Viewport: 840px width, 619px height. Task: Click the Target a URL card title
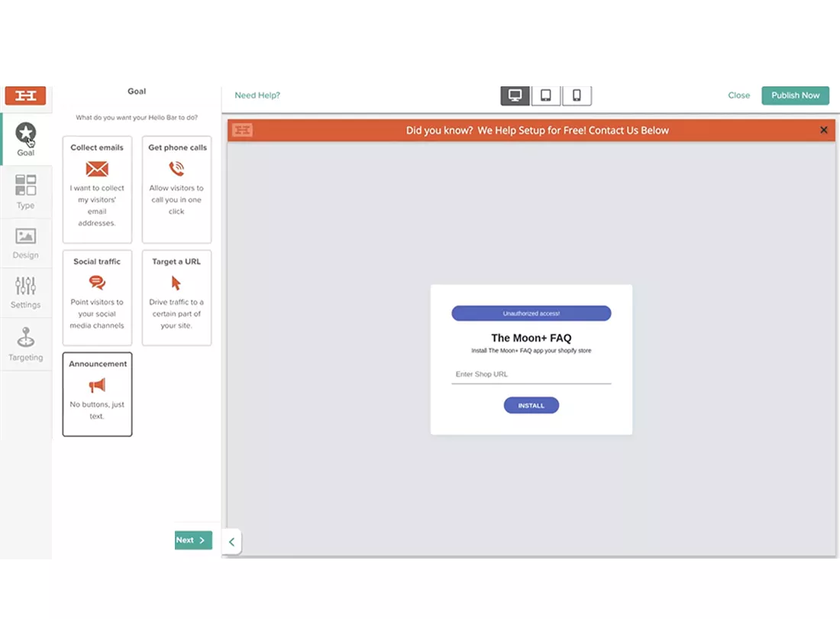[x=176, y=261]
